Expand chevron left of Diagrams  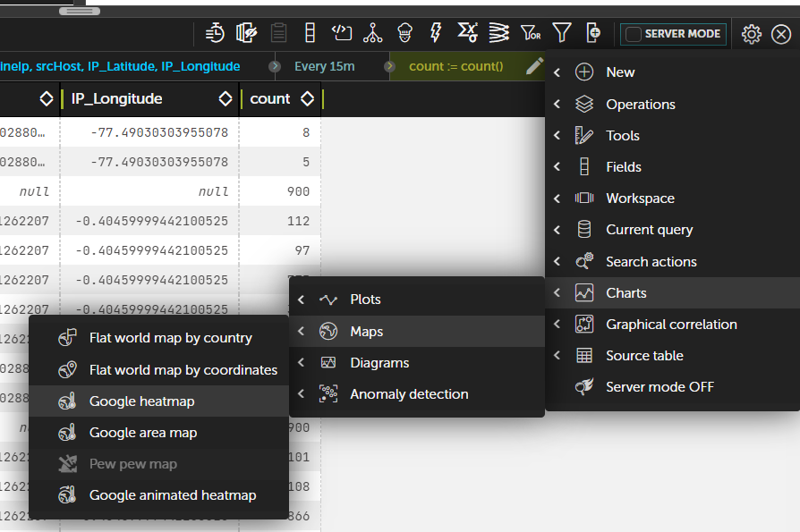click(301, 362)
